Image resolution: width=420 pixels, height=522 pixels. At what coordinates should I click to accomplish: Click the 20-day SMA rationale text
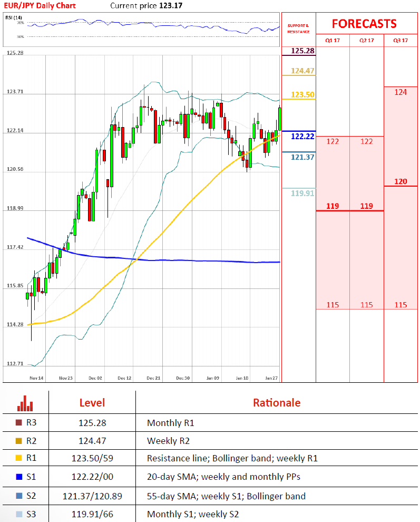(x=223, y=477)
